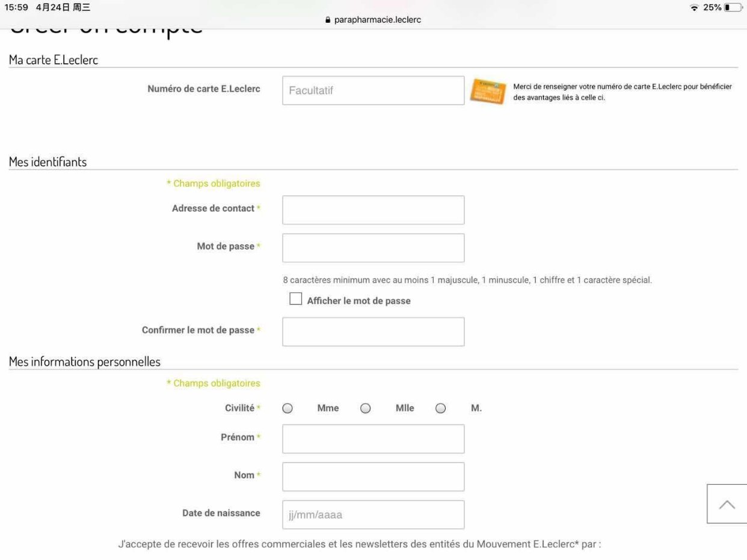Click the Afficher le mot de passe label

(359, 301)
